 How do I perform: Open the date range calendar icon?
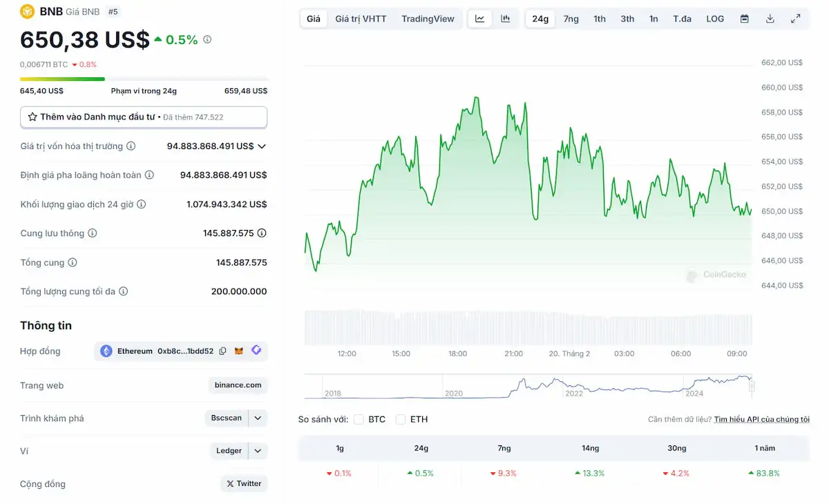tap(744, 19)
